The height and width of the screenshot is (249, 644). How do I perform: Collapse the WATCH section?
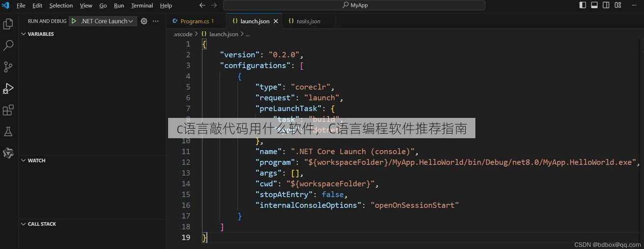point(92,161)
